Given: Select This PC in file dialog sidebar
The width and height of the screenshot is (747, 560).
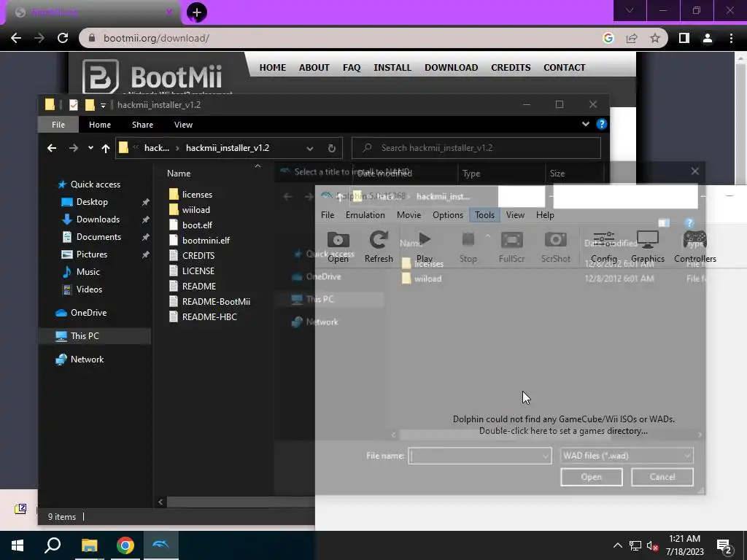Looking at the screenshot, I should coord(320,299).
